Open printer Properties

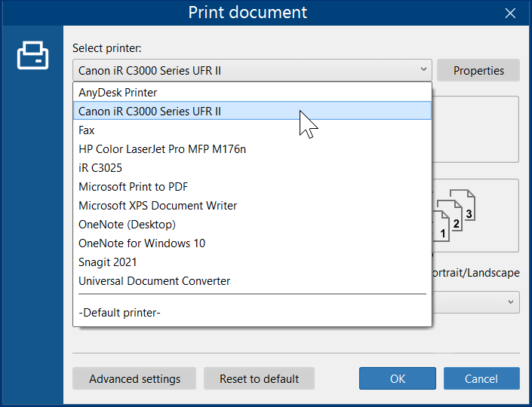tap(478, 70)
